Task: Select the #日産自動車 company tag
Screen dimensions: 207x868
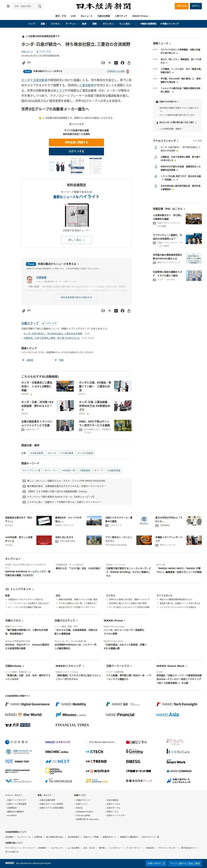Action: [x=37, y=453]
